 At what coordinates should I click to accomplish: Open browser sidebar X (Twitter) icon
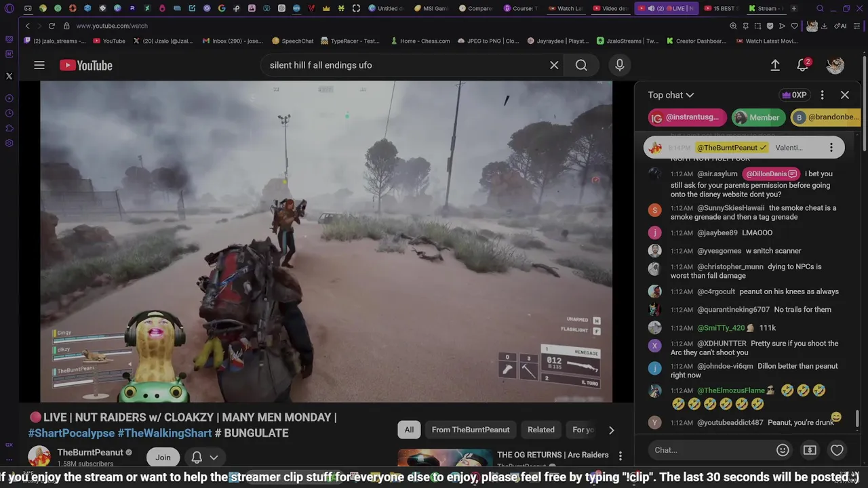(x=9, y=77)
